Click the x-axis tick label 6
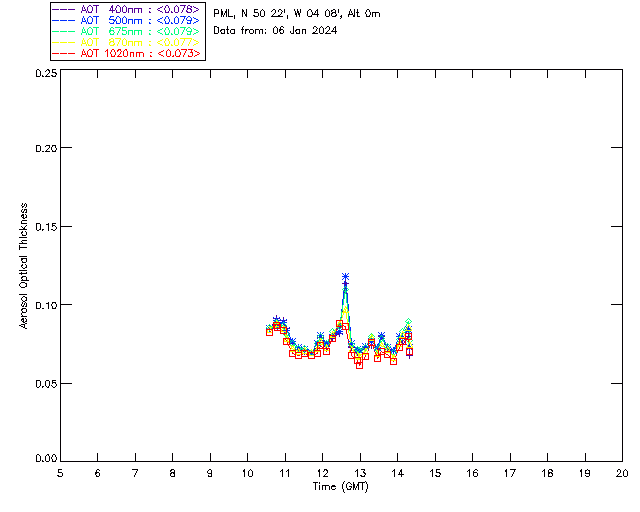This screenshot has width=640, height=512. pos(98,473)
